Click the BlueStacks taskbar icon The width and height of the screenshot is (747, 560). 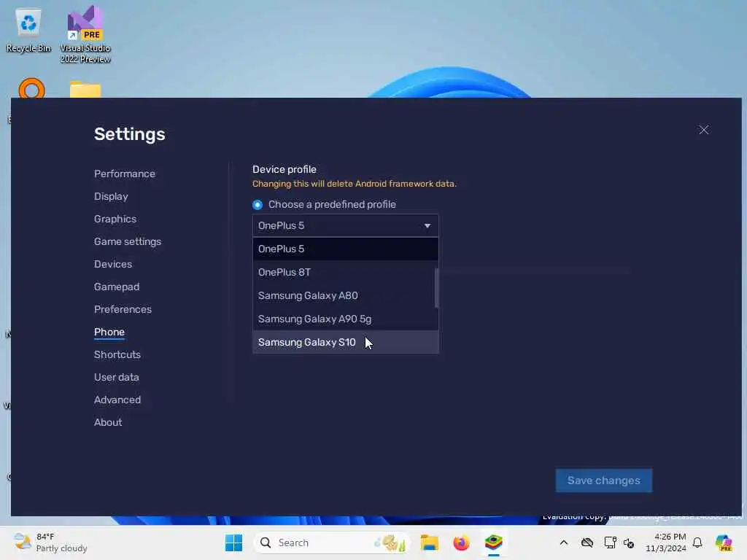(x=494, y=542)
